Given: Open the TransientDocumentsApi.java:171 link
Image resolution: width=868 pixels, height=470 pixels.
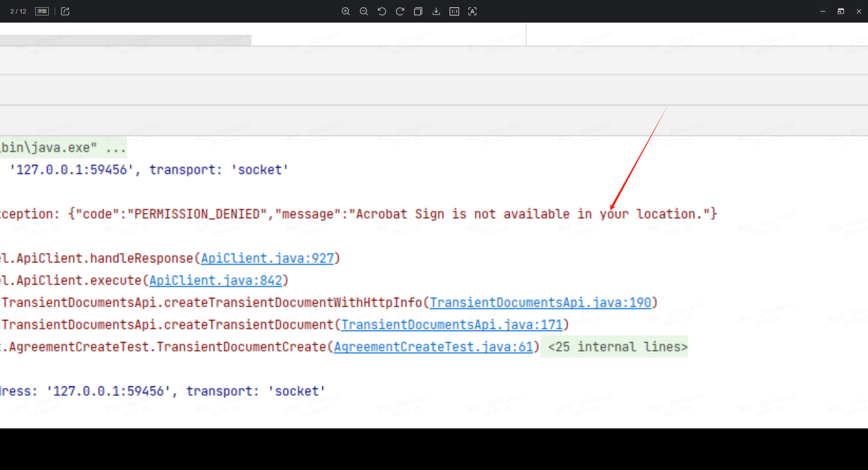Looking at the screenshot, I should (452, 324).
